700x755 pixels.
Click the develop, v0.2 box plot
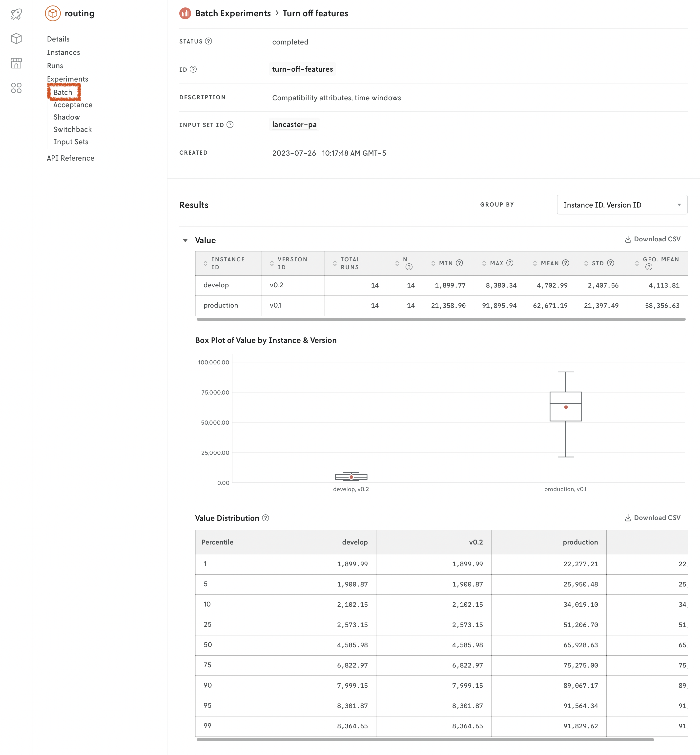(351, 477)
